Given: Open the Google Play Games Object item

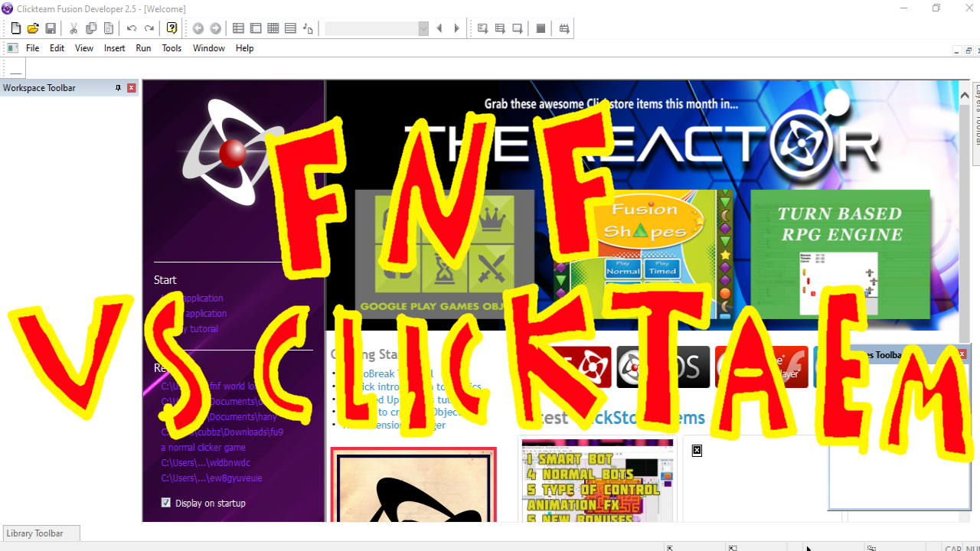Looking at the screenshot, I should tap(444, 253).
